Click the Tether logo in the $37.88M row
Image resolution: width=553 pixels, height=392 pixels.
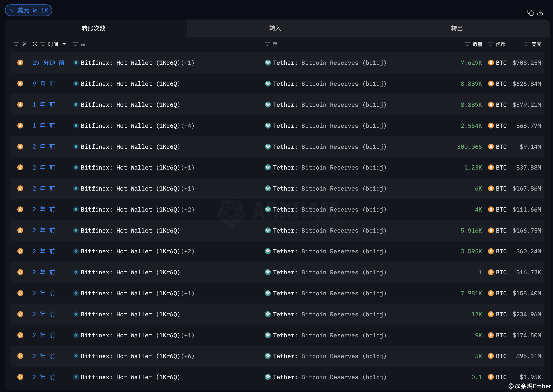tap(268, 167)
